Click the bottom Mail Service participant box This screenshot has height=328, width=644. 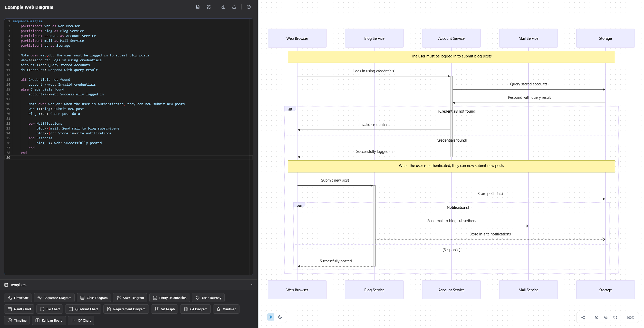tap(528, 290)
